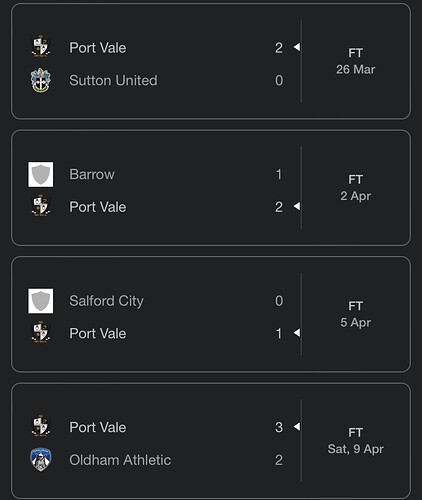Screen dimensions: 422x500
Task: Click Port Vale crest in Salford City match
Action: 41,332
